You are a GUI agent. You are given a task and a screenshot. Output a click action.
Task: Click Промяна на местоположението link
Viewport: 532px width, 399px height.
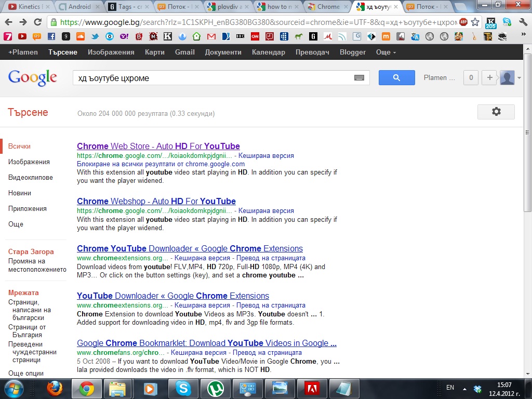37,265
